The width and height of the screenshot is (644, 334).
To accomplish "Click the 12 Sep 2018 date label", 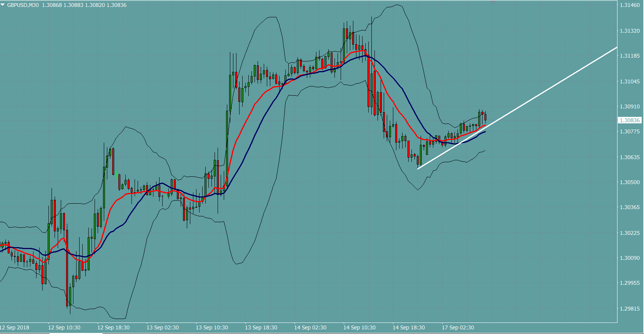I will click(x=15, y=327).
